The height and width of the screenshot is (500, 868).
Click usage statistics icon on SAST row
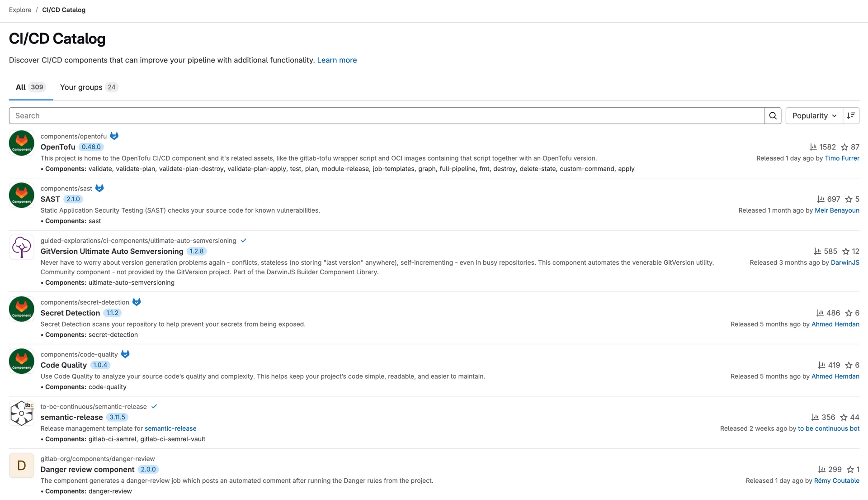[821, 199]
